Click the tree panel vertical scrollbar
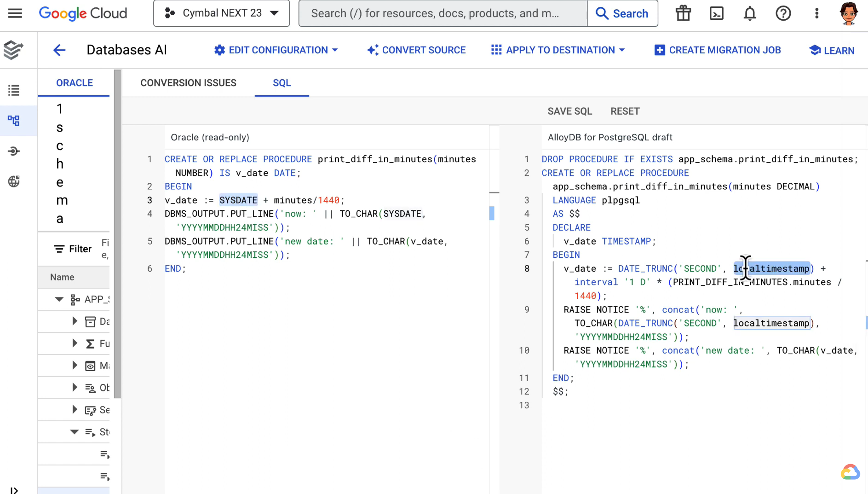The height and width of the screenshot is (494, 868). click(117, 234)
